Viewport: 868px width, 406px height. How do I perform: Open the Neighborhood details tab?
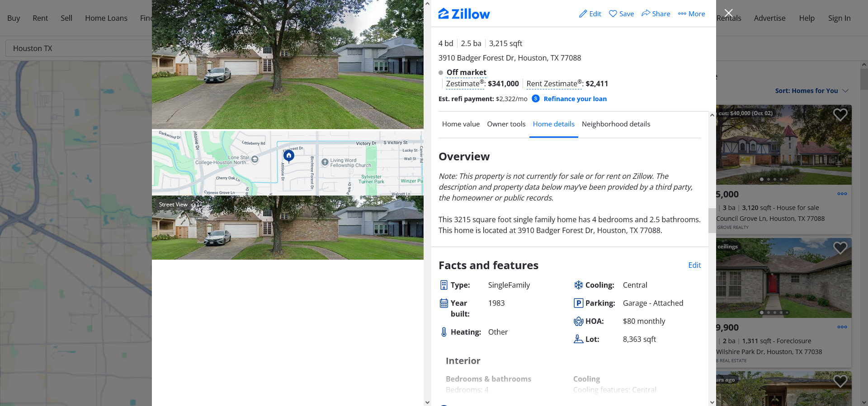click(x=616, y=124)
